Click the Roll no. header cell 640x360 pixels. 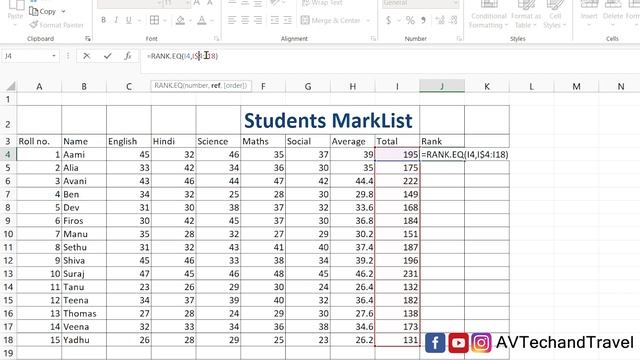click(x=39, y=141)
